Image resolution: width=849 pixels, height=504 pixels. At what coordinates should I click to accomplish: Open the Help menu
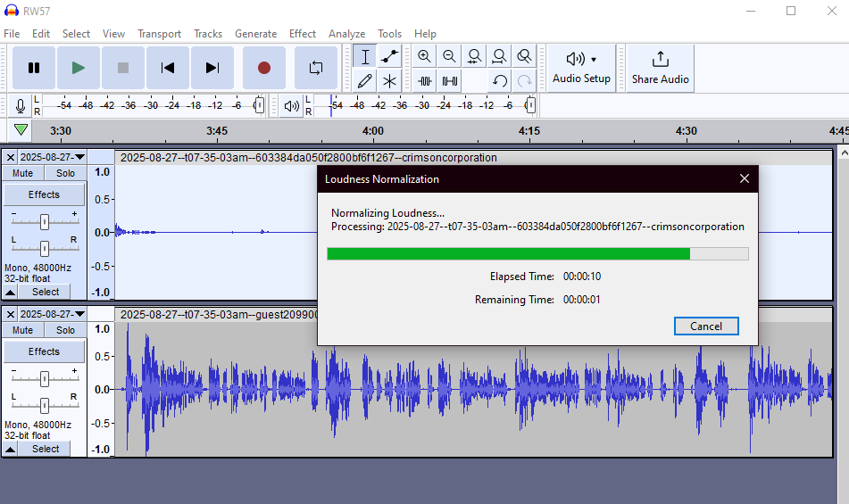tap(425, 34)
